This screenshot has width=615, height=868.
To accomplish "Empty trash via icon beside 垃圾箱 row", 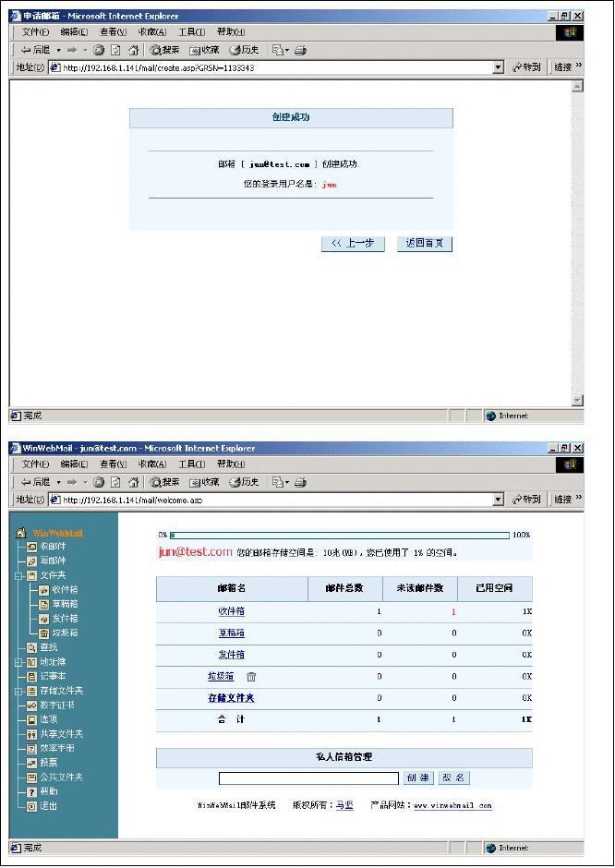I will click(x=251, y=677).
